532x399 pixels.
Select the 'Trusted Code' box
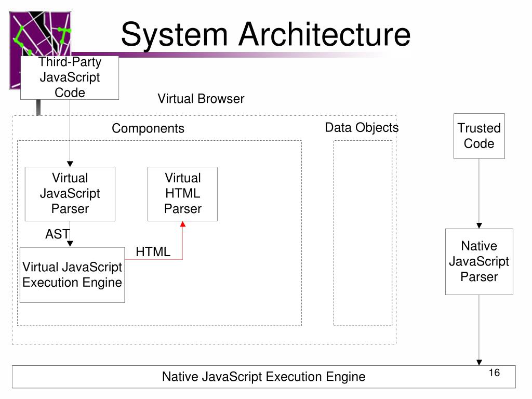pos(479,136)
